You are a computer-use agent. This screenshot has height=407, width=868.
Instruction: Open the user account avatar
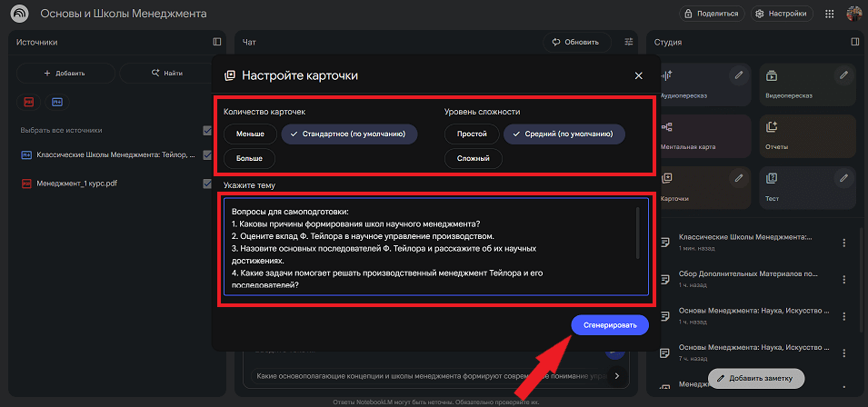[x=854, y=14]
